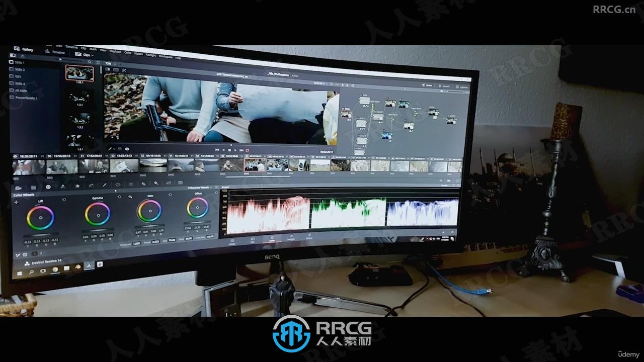This screenshot has height=362, width=644.
Task: Open the Key palette icon
Action: point(156,183)
